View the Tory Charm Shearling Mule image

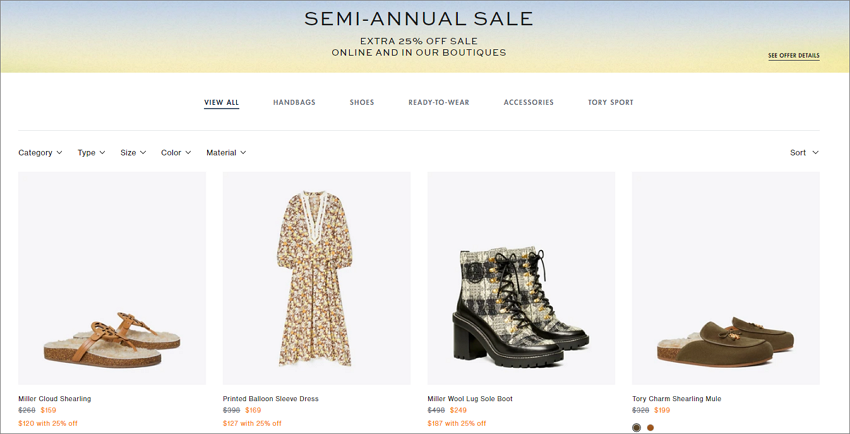(726, 278)
